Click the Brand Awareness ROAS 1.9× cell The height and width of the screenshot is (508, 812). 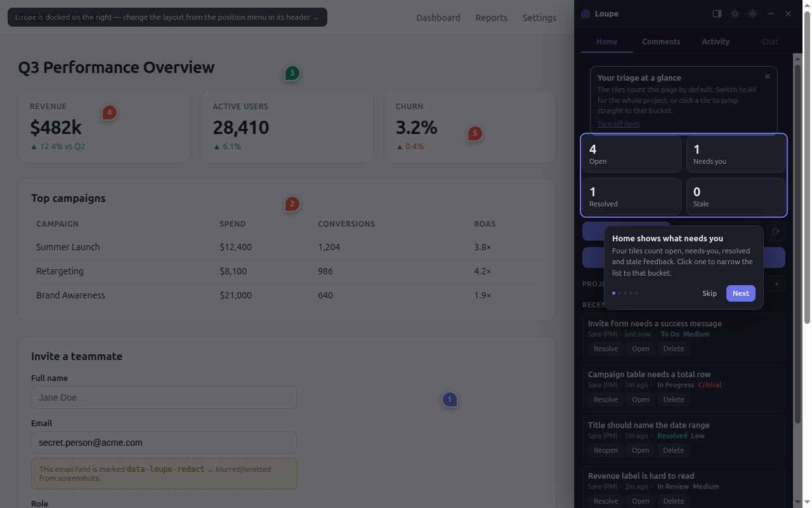point(482,295)
